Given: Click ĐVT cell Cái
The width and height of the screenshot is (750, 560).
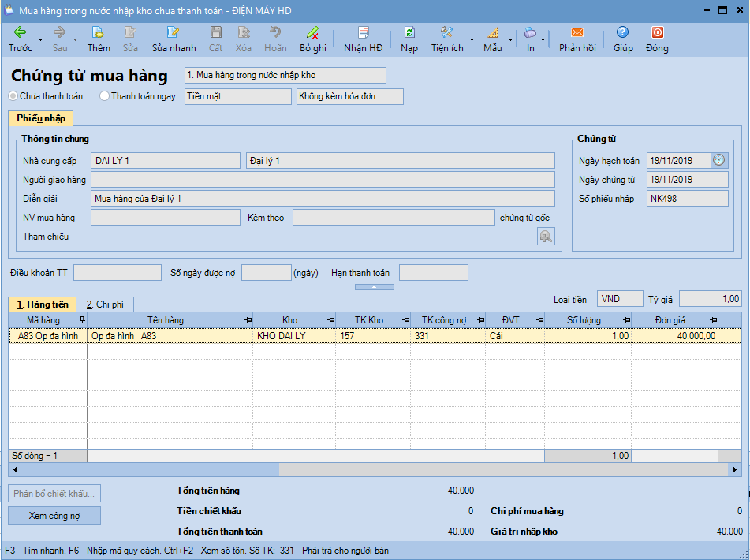Looking at the screenshot, I should coord(515,336).
